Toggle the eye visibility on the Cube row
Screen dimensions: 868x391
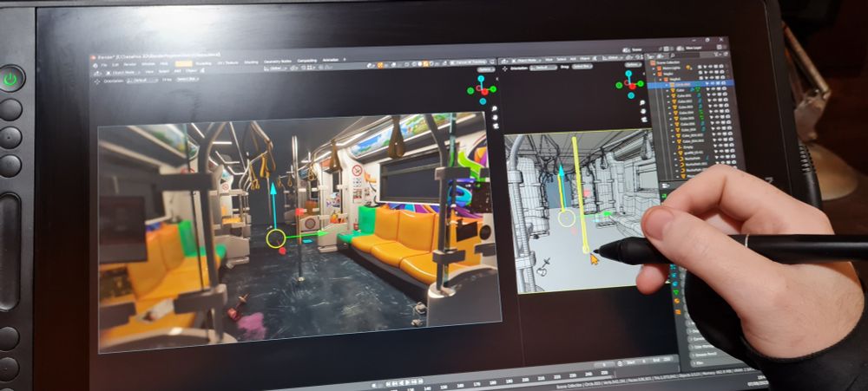click(713, 89)
